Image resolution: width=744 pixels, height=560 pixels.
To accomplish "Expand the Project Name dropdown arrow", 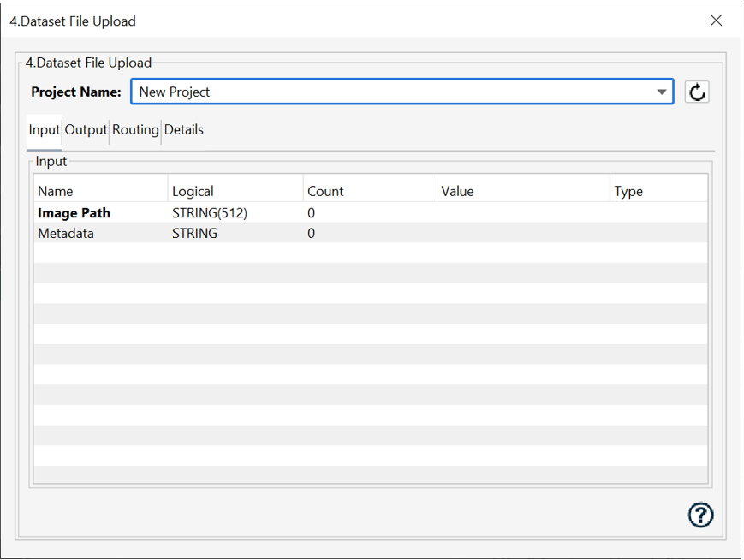I will 662,92.
